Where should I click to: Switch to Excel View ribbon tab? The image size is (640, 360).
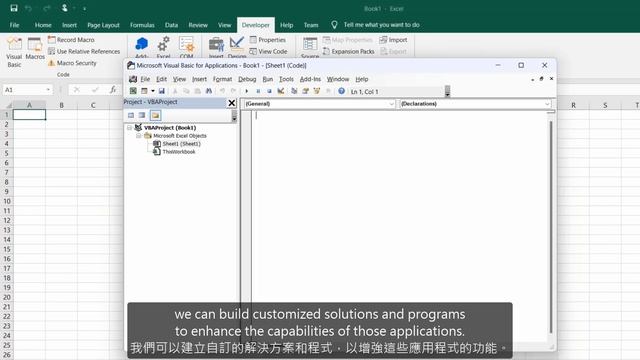click(224, 25)
